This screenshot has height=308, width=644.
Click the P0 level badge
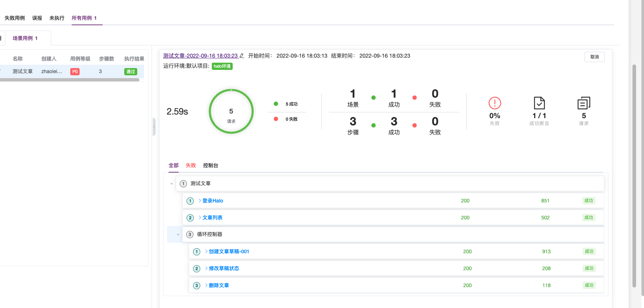pyautogui.click(x=75, y=72)
